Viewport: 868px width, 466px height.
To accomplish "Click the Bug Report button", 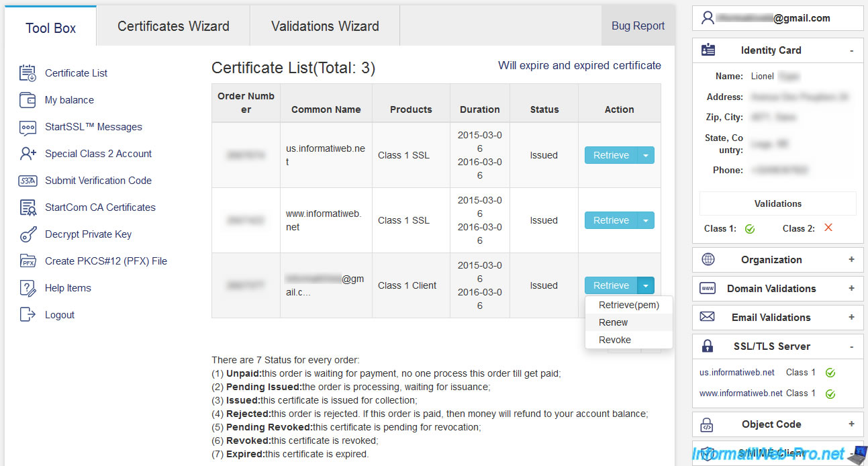I will tap(638, 26).
